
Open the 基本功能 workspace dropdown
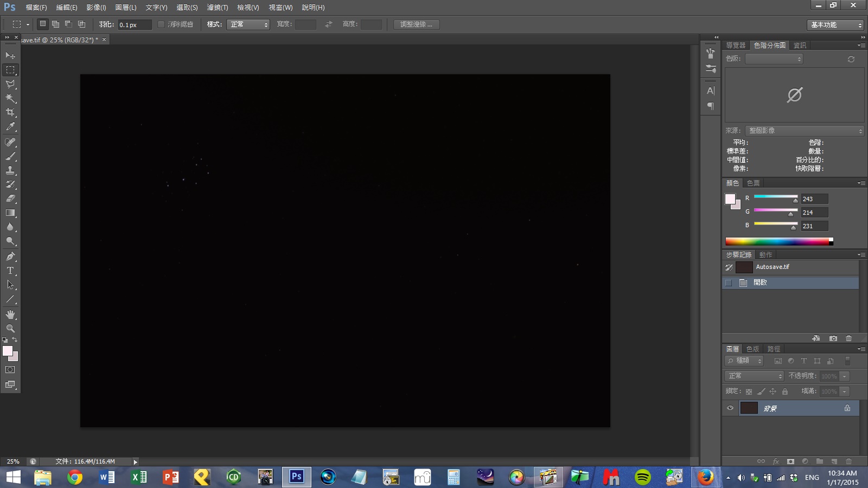pos(834,25)
